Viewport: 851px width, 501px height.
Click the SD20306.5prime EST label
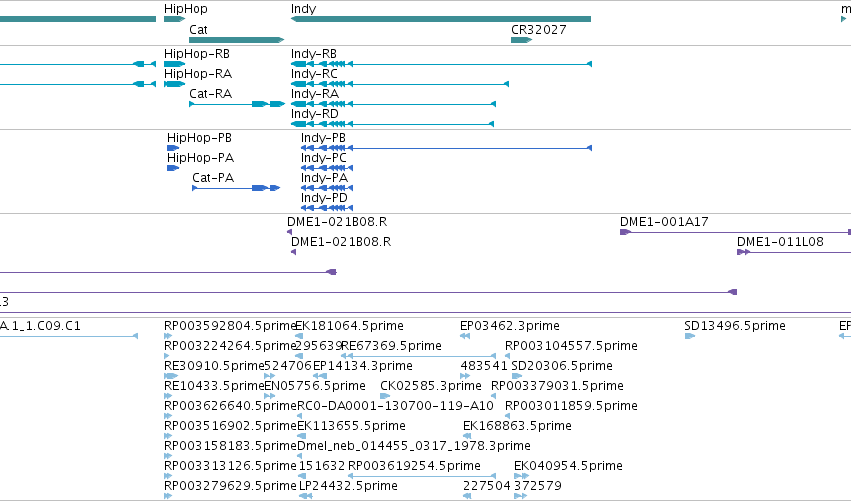(562, 366)
